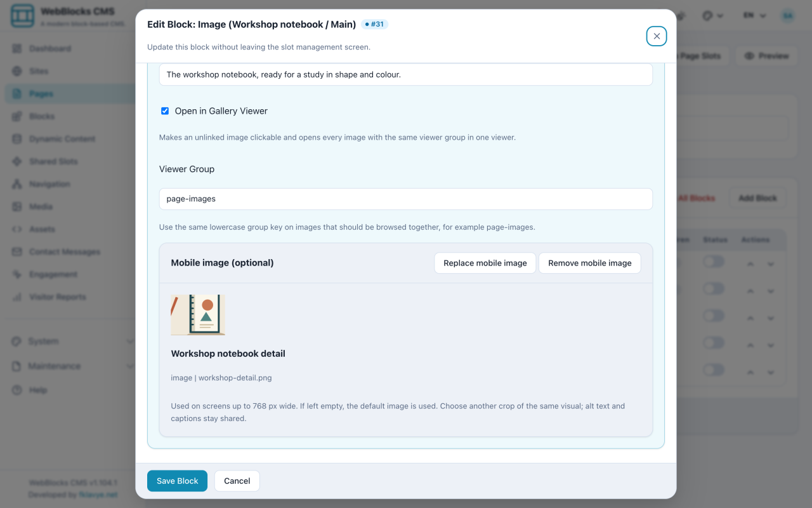Click the Contact Messages envelope icon
The height and width of the screenshot is (508, 812).
pos(17,252)
